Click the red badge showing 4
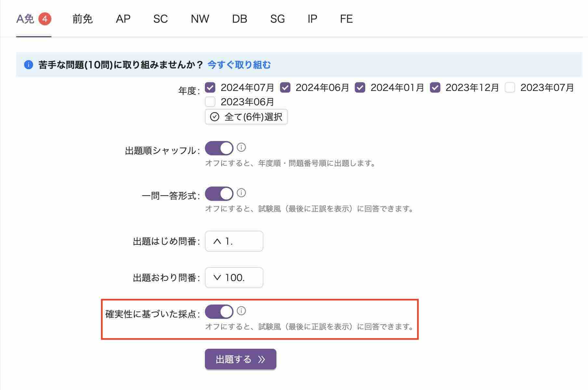Image resolution: width=588 pixels, height=390 pixels. pyautogui.click(x=45, y=19)
